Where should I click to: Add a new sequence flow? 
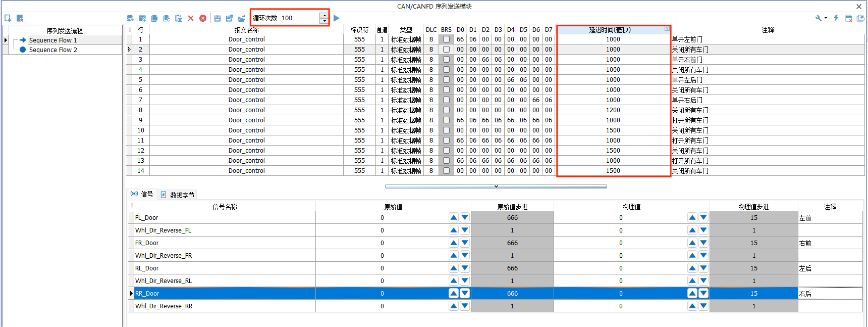coord(8,18)
